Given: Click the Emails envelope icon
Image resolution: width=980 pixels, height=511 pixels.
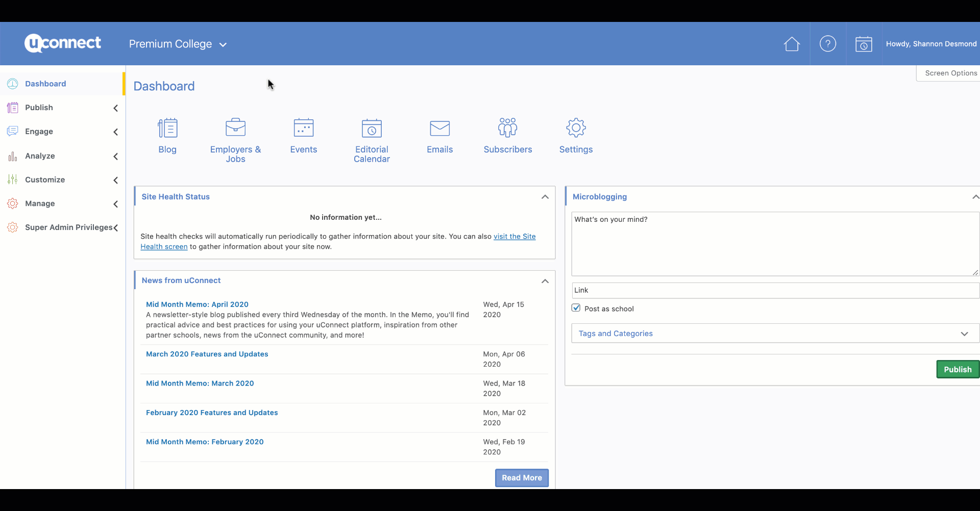Looking at the screenshot, I should [439, 129].
